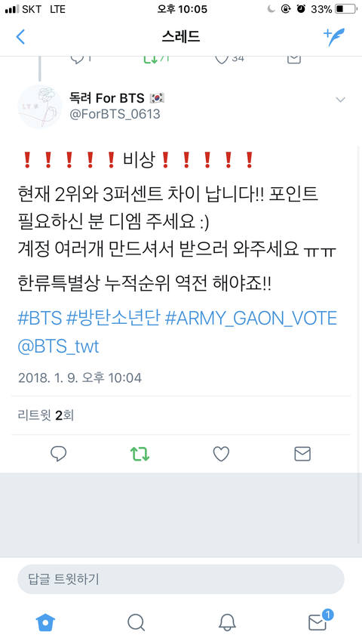362x644 pixels.
Task: View the 리트윗 2회 retweet list
Action: pyautogui.click(x=45, y=415)
